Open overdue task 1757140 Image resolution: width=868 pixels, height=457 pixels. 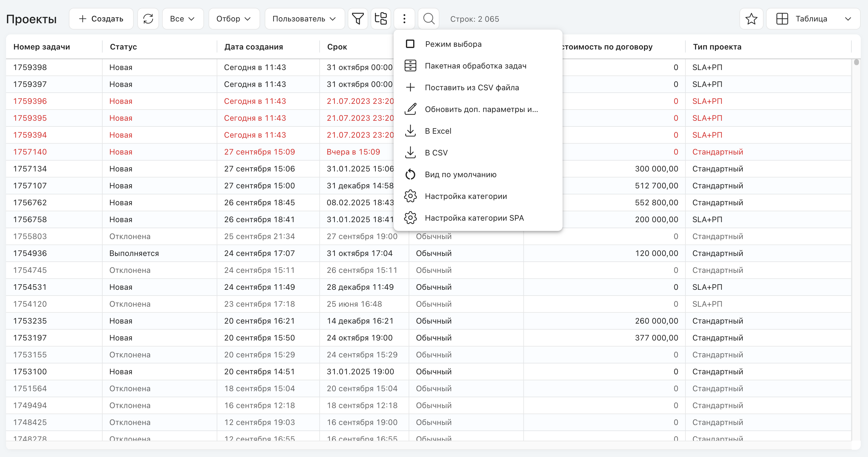30,152
